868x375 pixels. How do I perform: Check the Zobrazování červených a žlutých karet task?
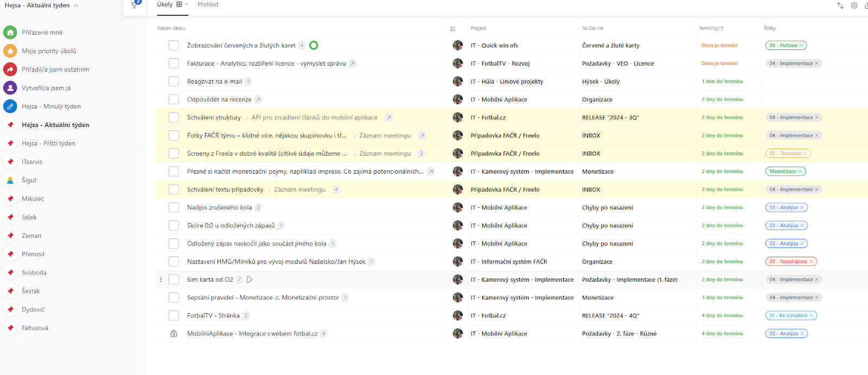[174, 46]
